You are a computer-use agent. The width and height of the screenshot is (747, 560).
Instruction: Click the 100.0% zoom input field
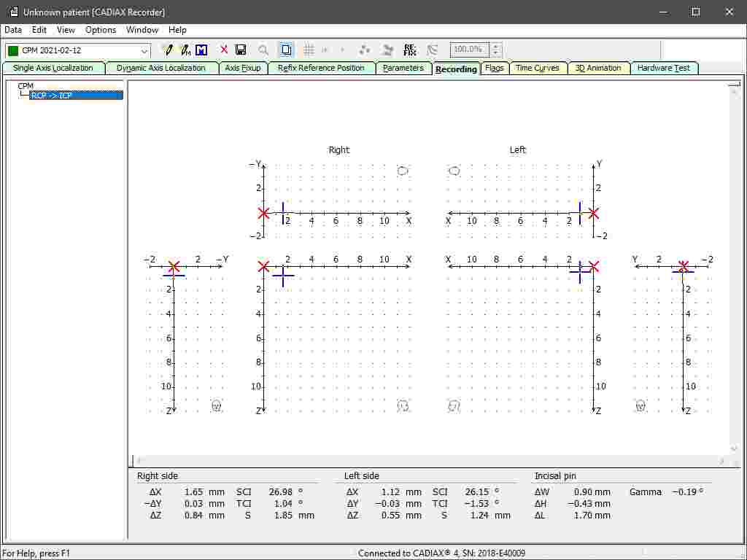(x=468, y=50)
